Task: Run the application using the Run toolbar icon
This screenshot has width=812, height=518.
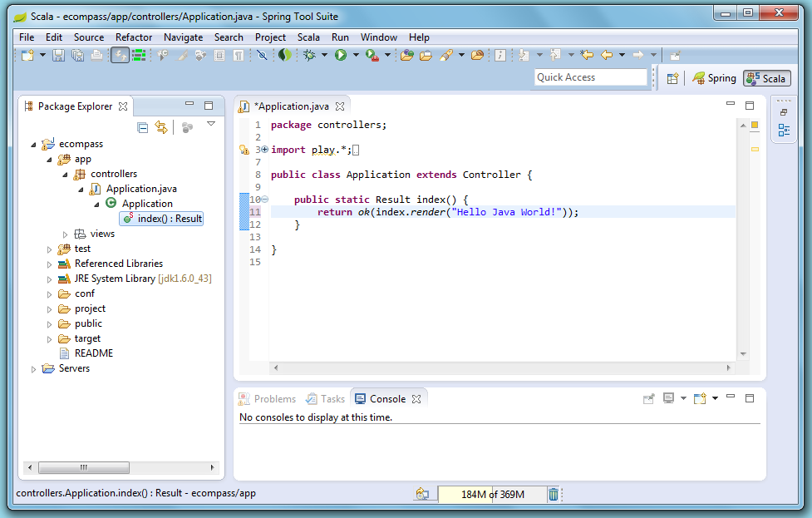Action: [341, 55]
